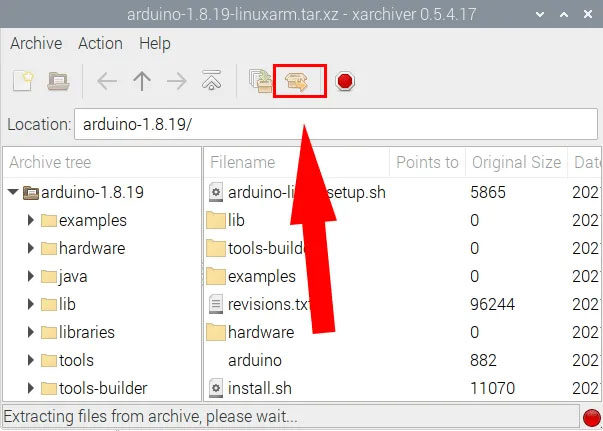Viewport: 603px width, 431px height.
Task: Click the Up arrow in toolbar
Action: click(142, 81)
